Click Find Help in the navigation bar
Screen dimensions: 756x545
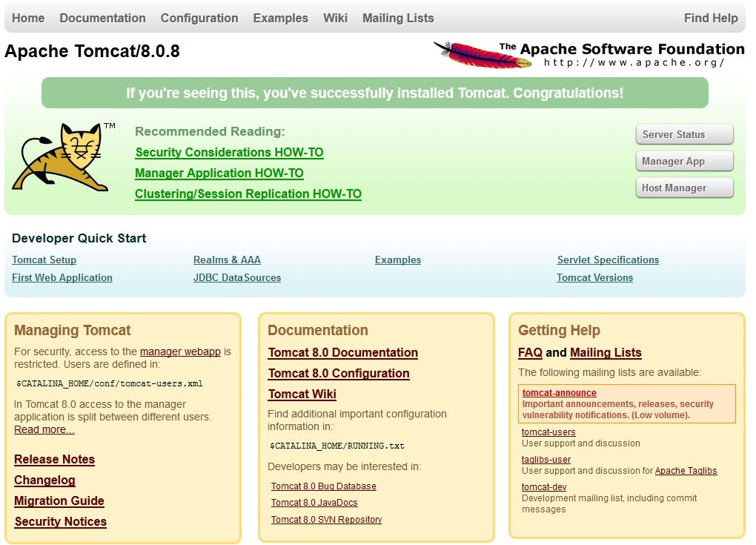point(711,18)
